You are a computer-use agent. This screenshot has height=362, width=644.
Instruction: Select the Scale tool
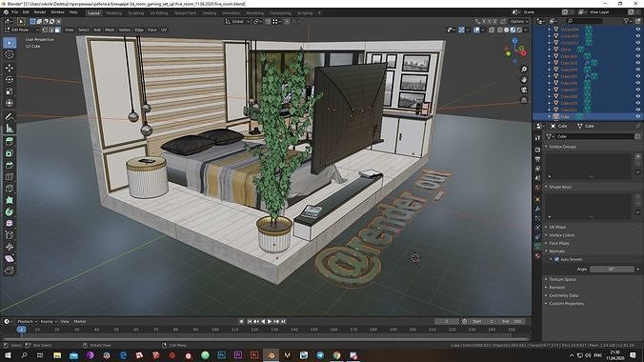(x=9, y=91)
